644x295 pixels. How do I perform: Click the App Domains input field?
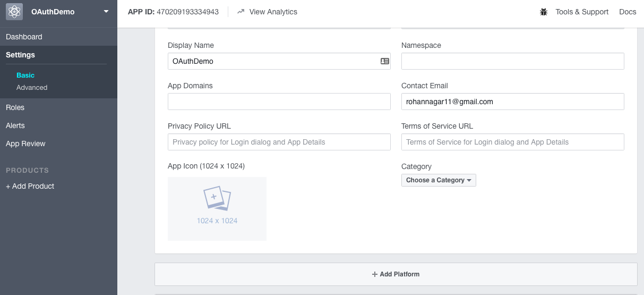click(x=279, y=102)
